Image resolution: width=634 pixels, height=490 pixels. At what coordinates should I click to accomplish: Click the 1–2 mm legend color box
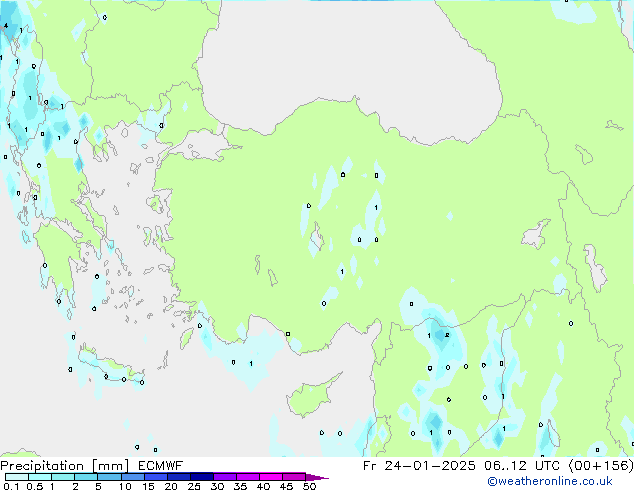tap(63, 477)
